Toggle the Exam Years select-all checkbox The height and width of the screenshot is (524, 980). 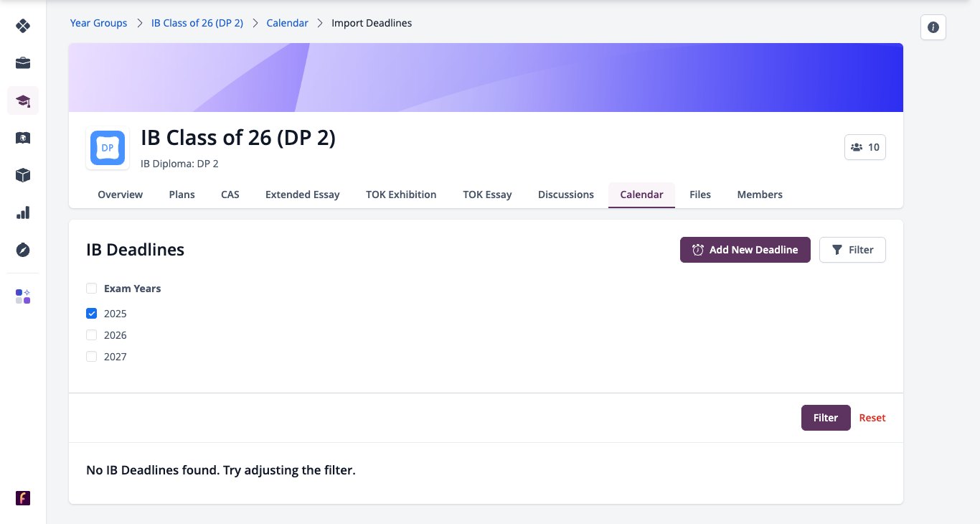[x=91, y=289]
